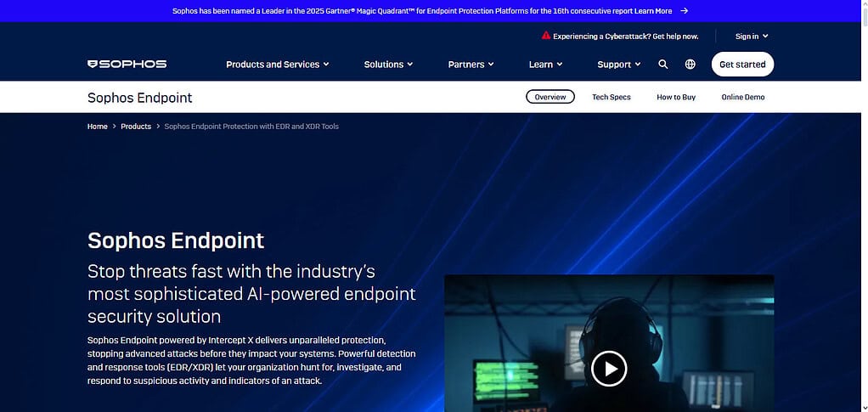Expand the Learn menu
This screenshot has height=412, width=868.
pyautogui.click(x=545, y=65)
